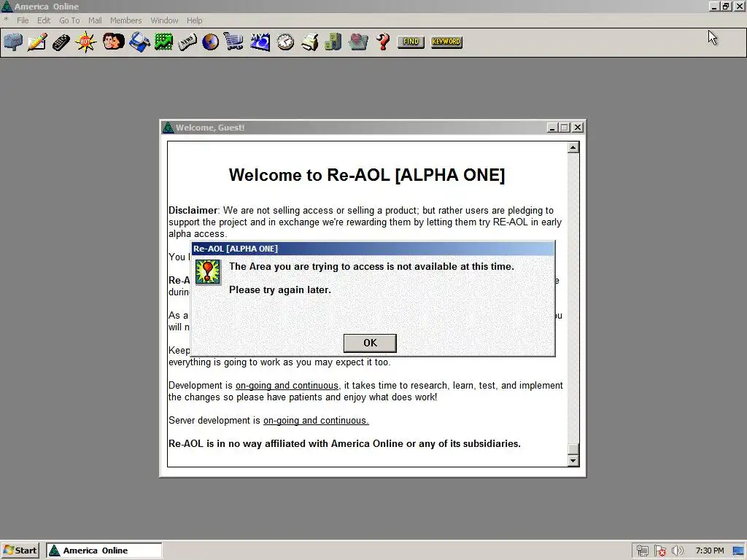Open the Marketplace shopping cart icon

click(234, 42)
